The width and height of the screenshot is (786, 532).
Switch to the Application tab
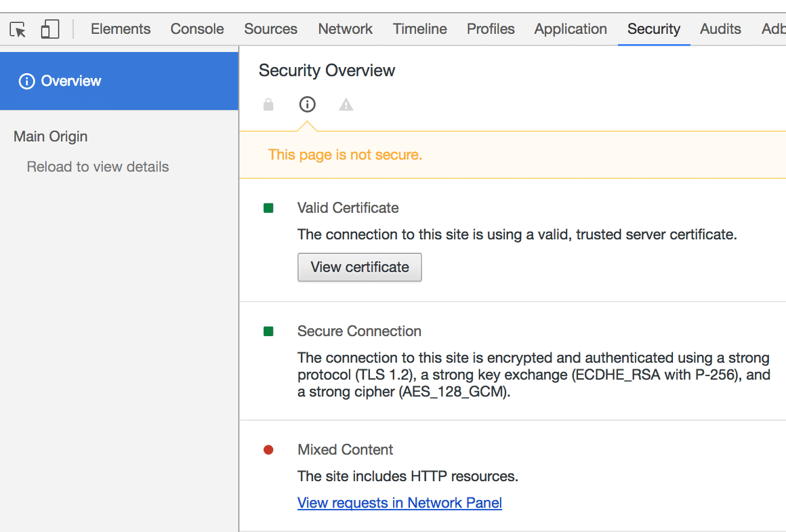point(571,29)
